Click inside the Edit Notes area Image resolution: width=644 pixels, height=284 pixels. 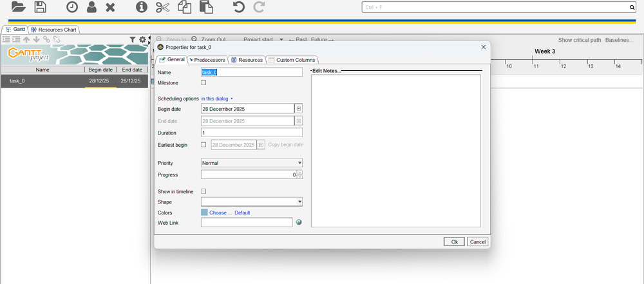click(396, 151)
